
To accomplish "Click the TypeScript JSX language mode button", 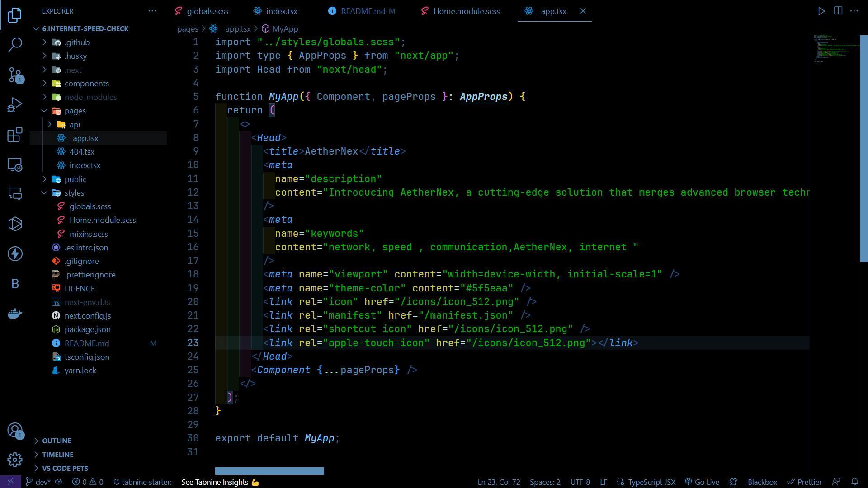I will [651, 482].
